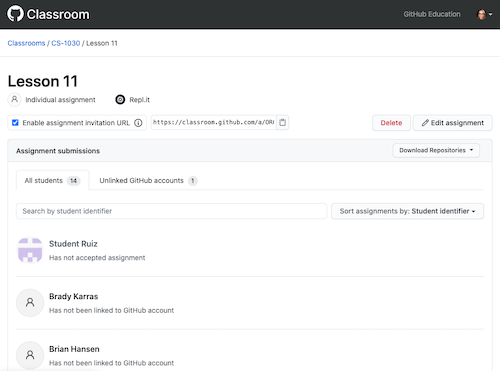
Task: Open the user avatar menu
Action: click(484, 14)
